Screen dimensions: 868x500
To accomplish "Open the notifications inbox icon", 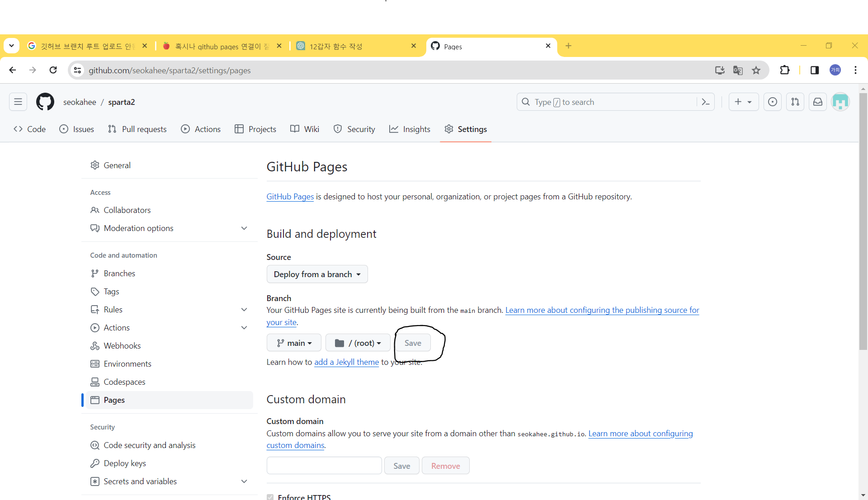I will 818,102.
